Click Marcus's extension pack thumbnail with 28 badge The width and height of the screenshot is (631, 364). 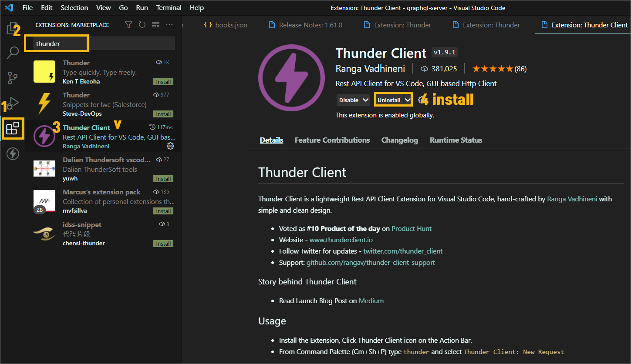tap(44, 201)
